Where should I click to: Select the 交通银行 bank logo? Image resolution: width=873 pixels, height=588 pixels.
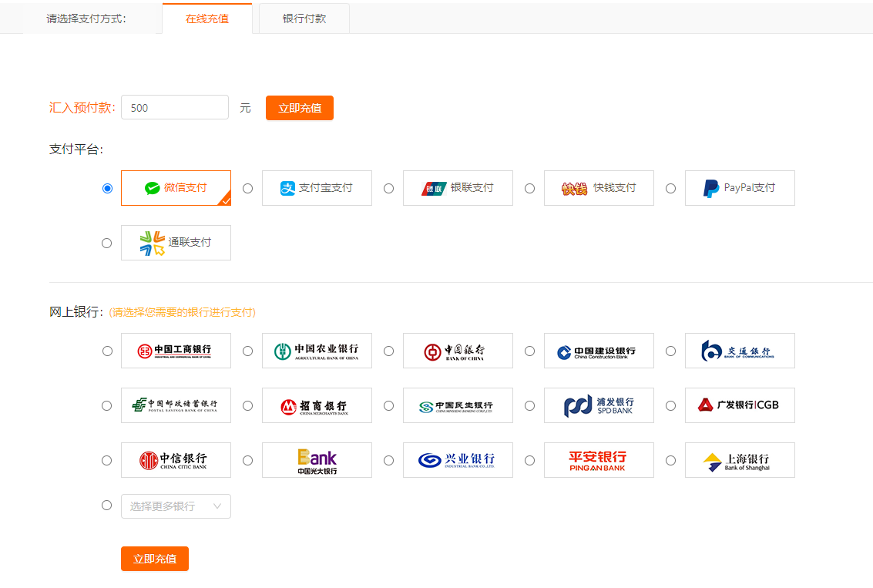pos(740,351)
